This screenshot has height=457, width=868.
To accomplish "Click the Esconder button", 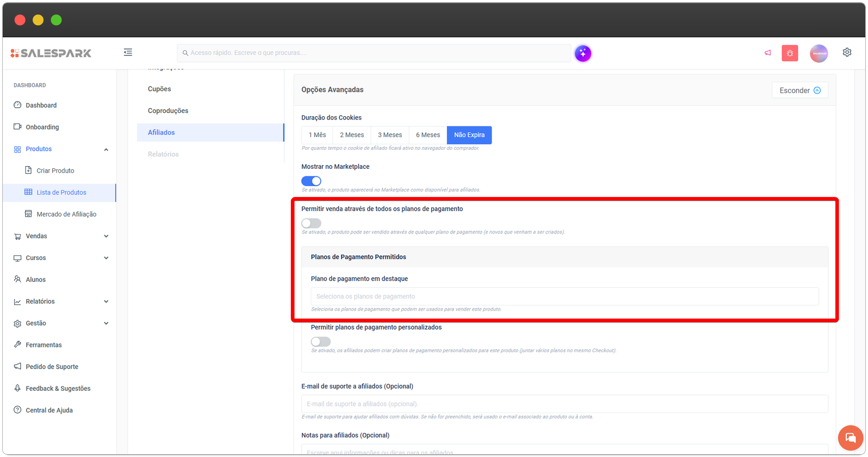I will 800,91.
